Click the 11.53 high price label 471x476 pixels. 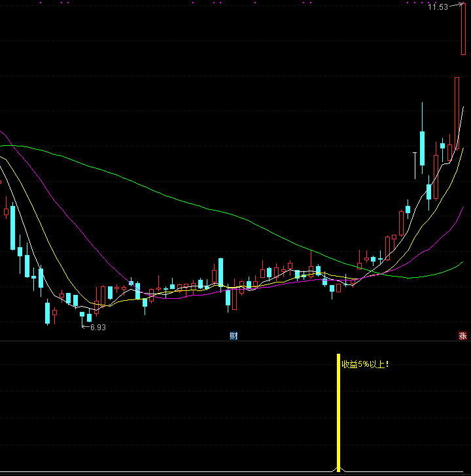(438, 7)
